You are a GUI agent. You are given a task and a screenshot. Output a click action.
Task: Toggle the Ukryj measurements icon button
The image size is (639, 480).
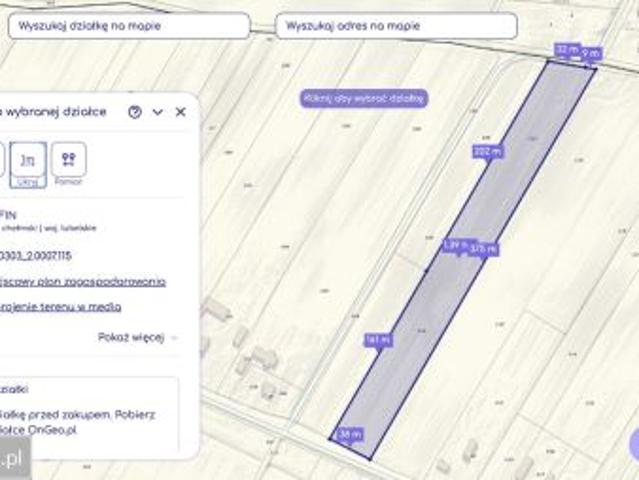click(29, 160)
